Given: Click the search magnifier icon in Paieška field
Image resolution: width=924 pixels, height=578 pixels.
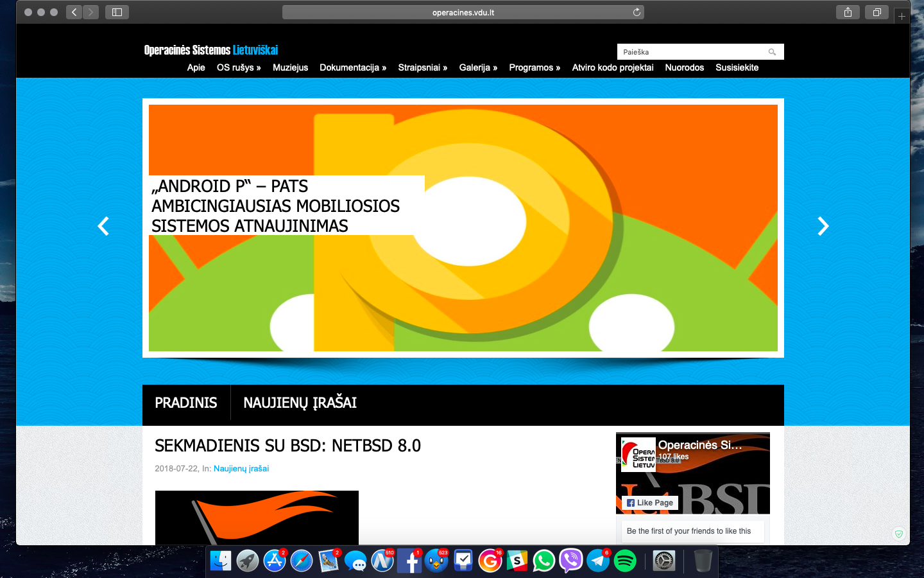Looking at the screenshot, I should coord(772,52).
